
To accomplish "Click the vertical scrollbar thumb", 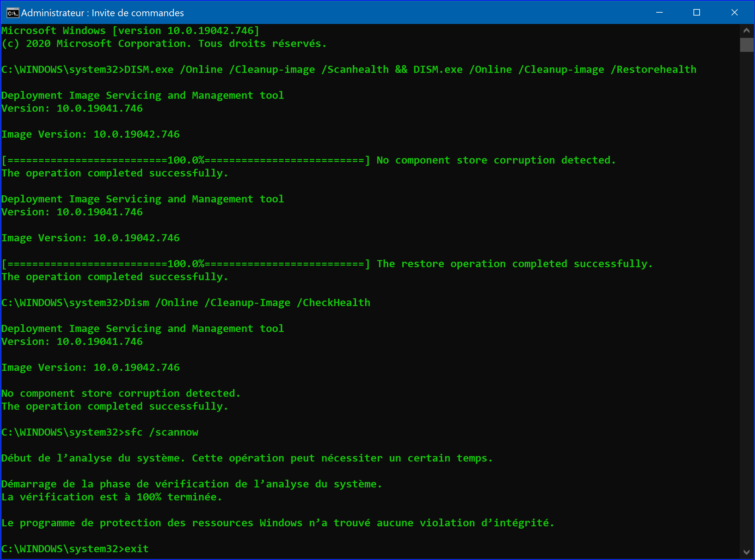I will 746,45.
